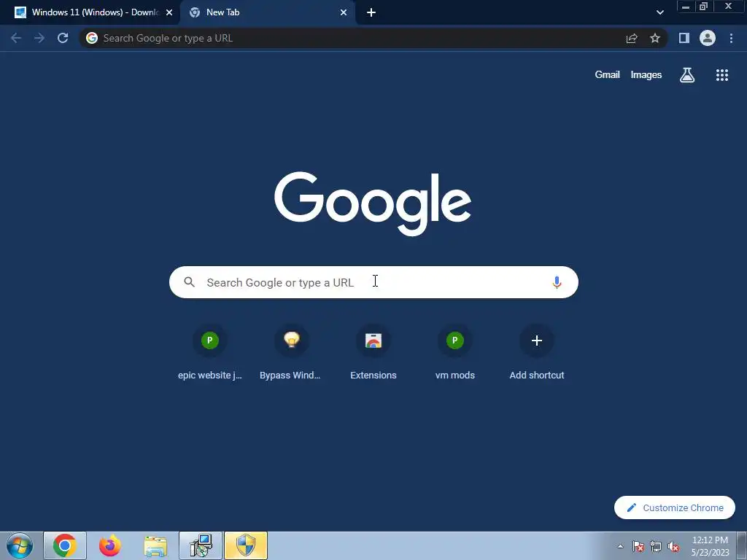This screenshot has width=747, height=560.
Task: Open the Extensions shortcut
Action: point(373,352)
